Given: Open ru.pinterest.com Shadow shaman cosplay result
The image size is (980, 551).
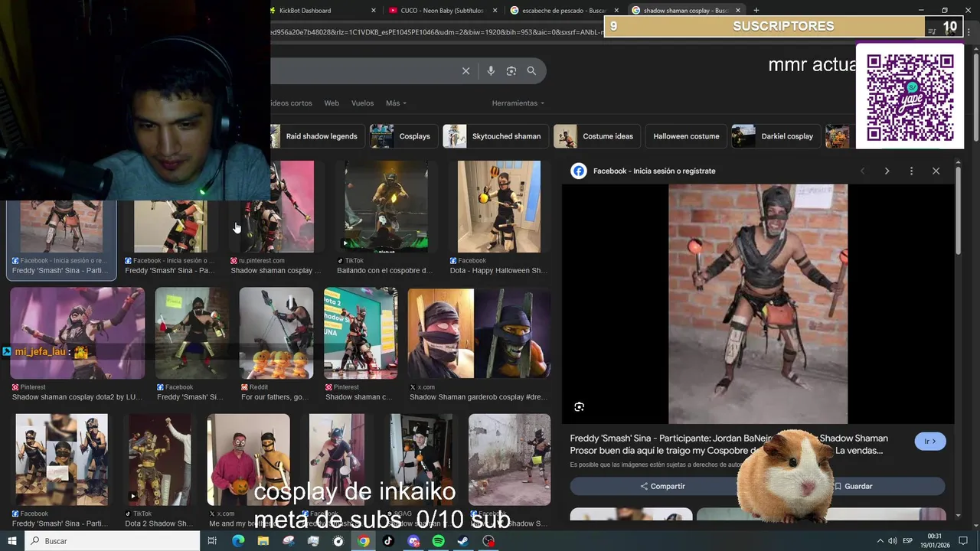Looking at the screenshot, I should coord(276,218).
